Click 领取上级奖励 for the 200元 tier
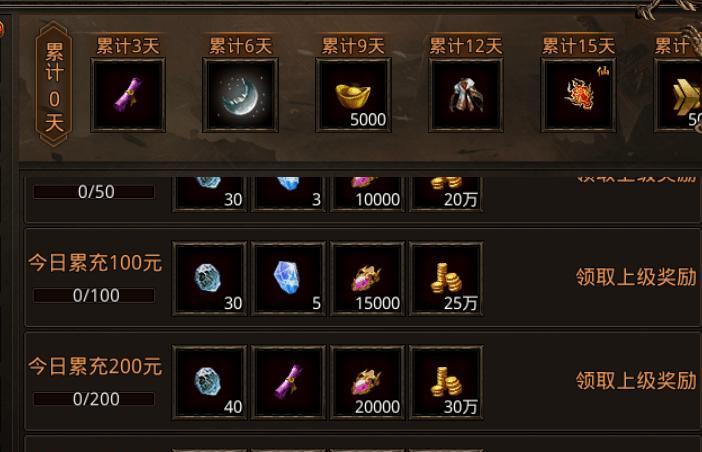702x452 pixels. coord(636,381)
